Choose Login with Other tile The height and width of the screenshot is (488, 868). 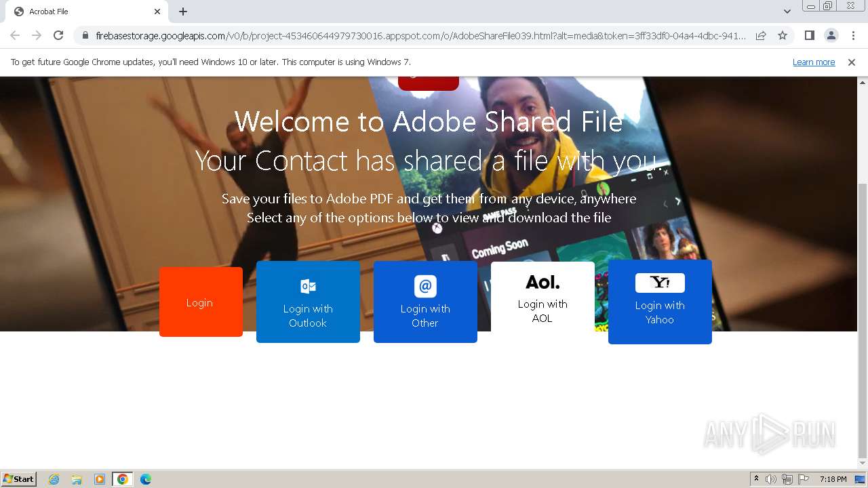click(425, 302)
